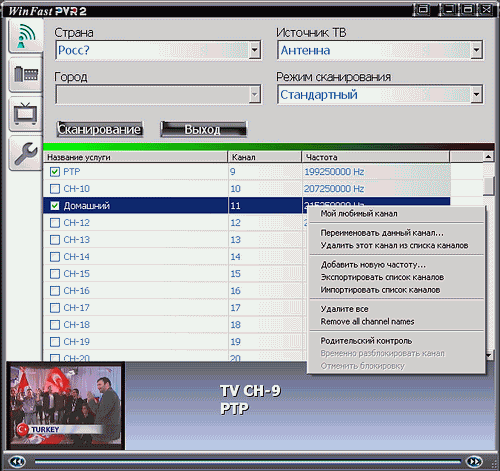Expand the Страна country dropdown
Screen dimensions: 500x471
(255, 50)
